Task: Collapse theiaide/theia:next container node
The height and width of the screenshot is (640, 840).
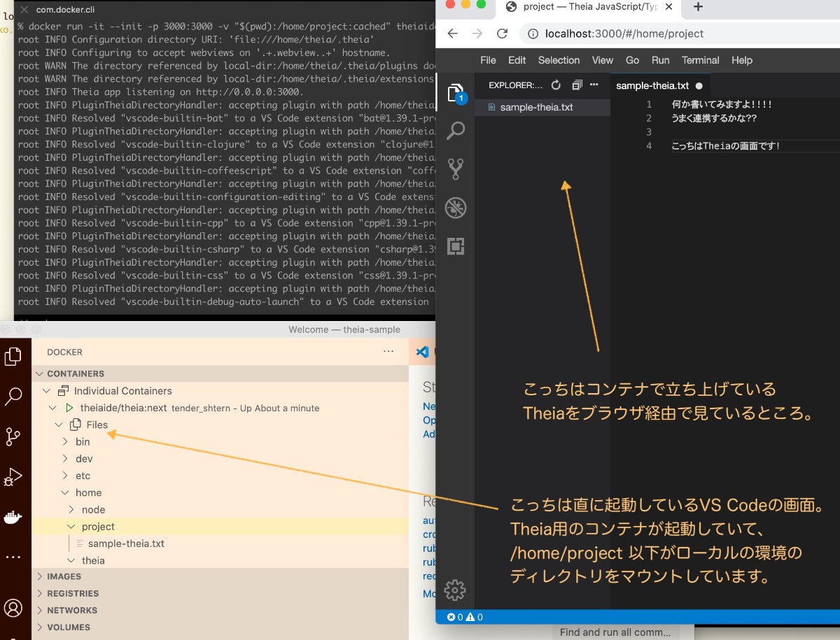Action: click(x=52, y=408)
